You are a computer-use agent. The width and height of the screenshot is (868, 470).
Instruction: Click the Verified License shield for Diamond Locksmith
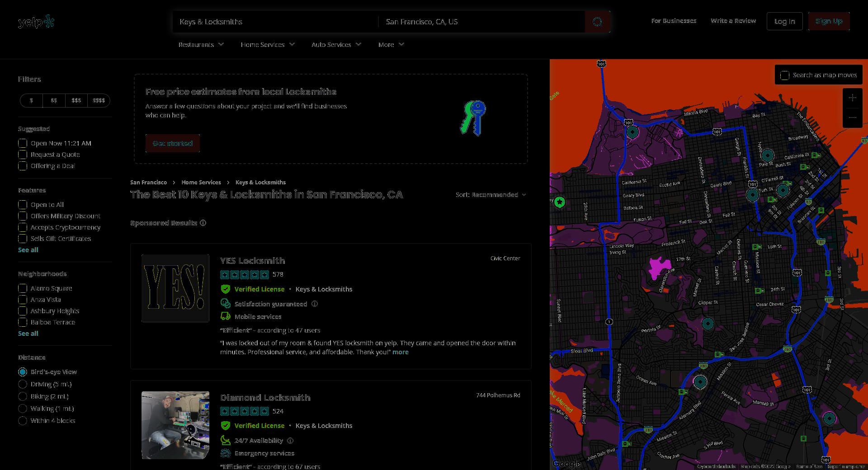[x=225, y=425]
